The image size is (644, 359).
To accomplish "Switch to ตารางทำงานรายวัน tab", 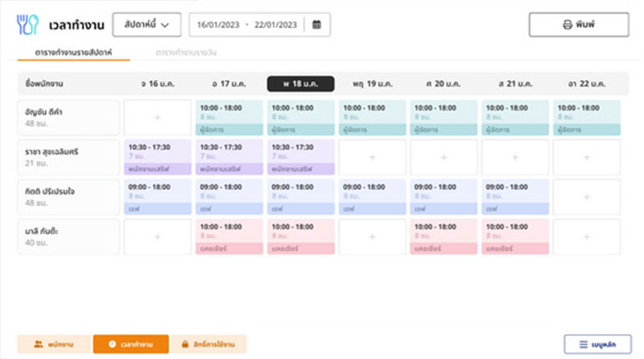I will point(186,52).
